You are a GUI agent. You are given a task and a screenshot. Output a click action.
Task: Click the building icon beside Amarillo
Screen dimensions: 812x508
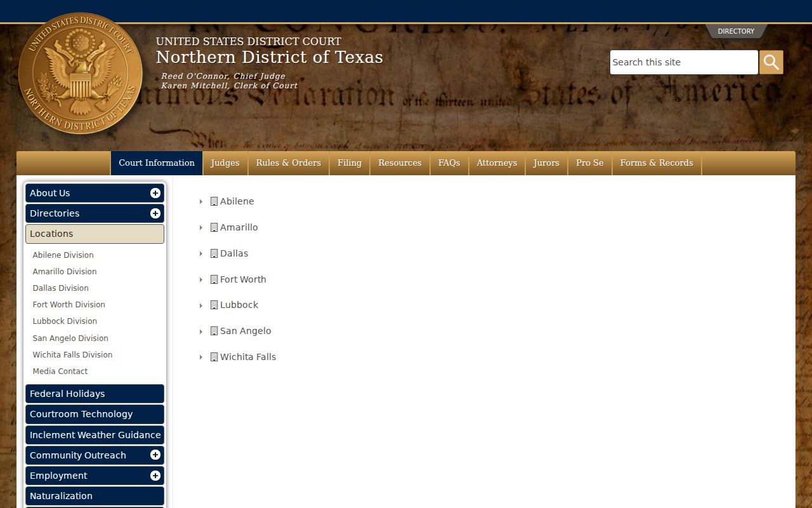pyautogui.click(x=214, y=227)
